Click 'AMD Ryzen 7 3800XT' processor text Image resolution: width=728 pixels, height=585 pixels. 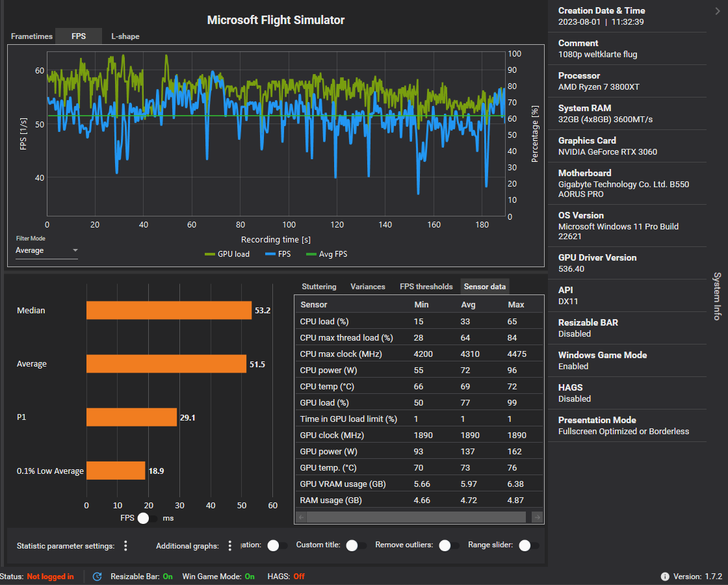click(x=599, y=87)
